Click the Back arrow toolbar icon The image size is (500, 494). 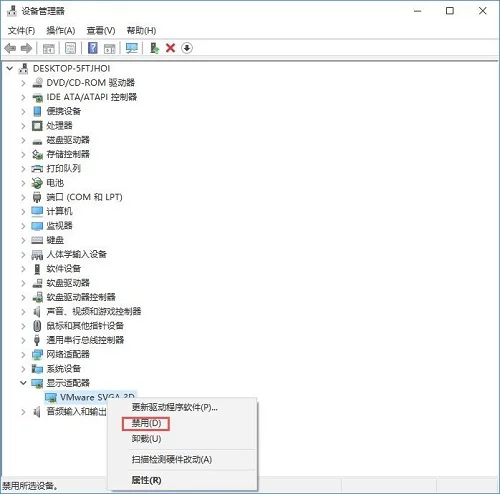(10, 48)
